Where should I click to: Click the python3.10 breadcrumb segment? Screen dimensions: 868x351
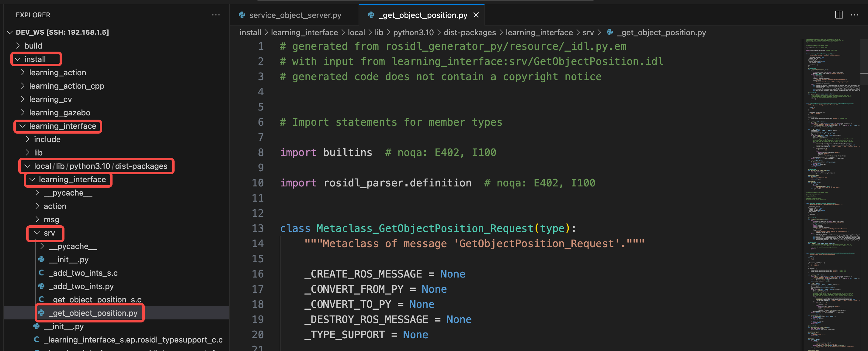click(x=413, y=32)
